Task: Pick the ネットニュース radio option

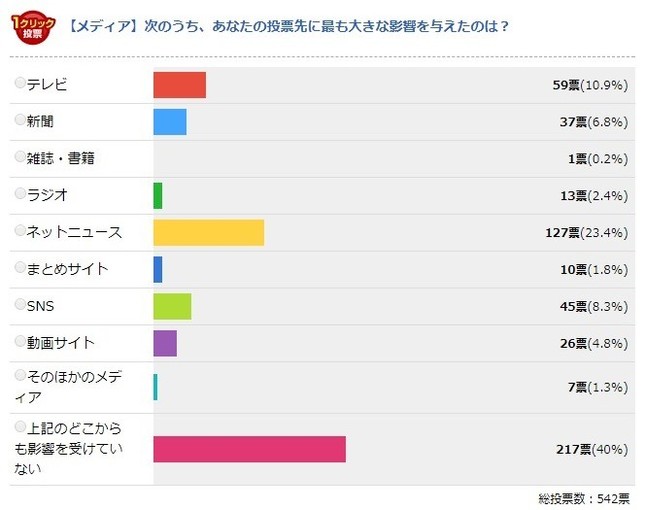Action: [20, 231]
